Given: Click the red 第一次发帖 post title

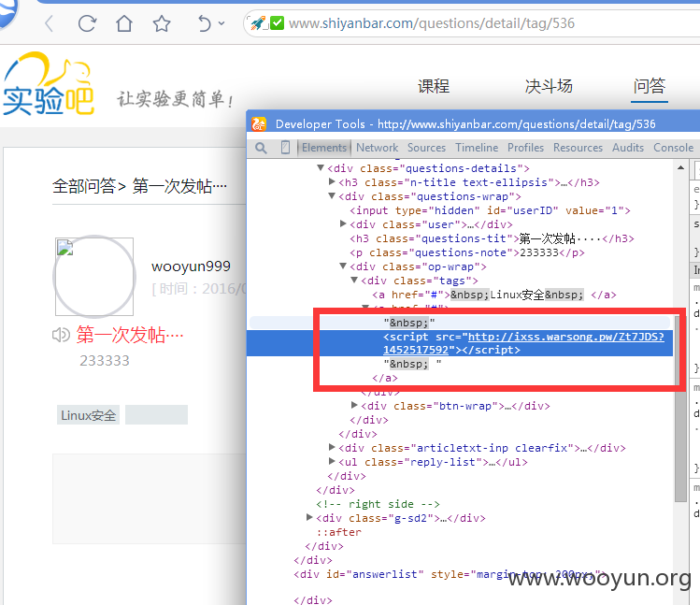Looking at the screenshot, I should [130, 334].
